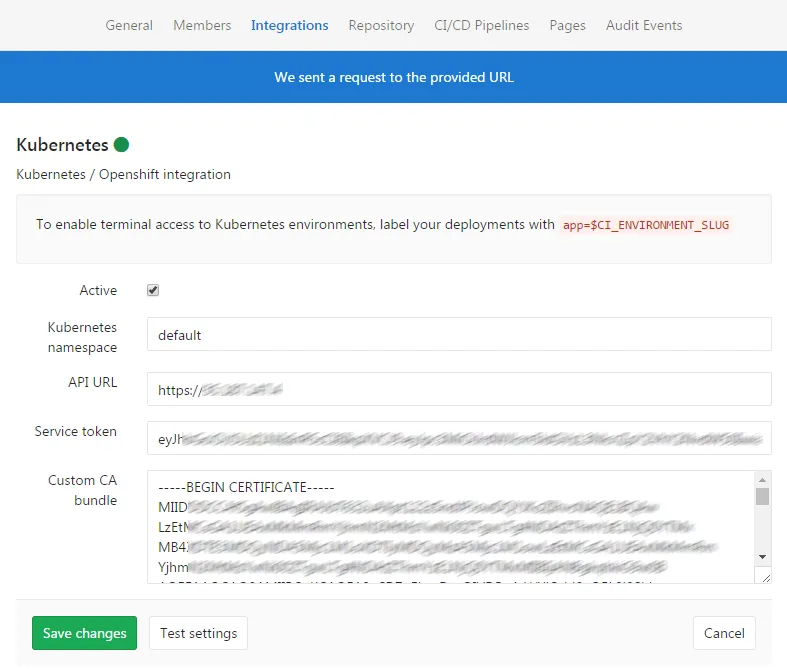Switch to the Members tab
The image size is (787, 669).
[x=202, y=25]
